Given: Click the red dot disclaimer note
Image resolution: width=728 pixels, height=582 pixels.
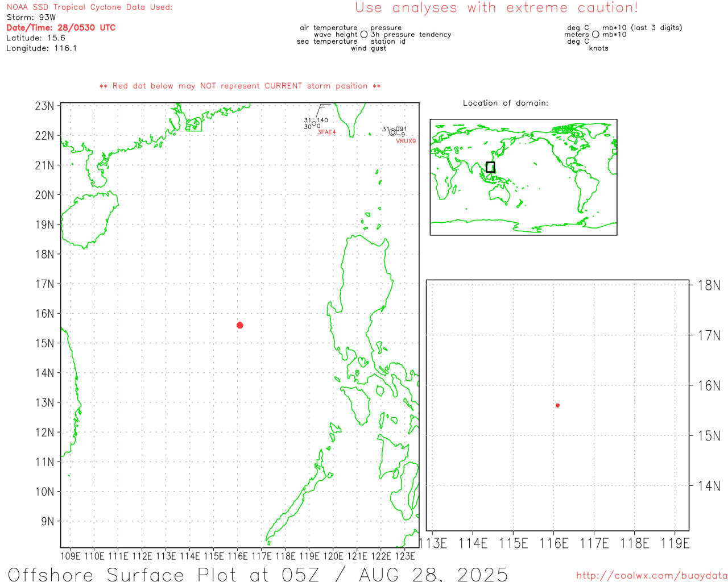Looking at the screenshot, I should coord(240,86).
